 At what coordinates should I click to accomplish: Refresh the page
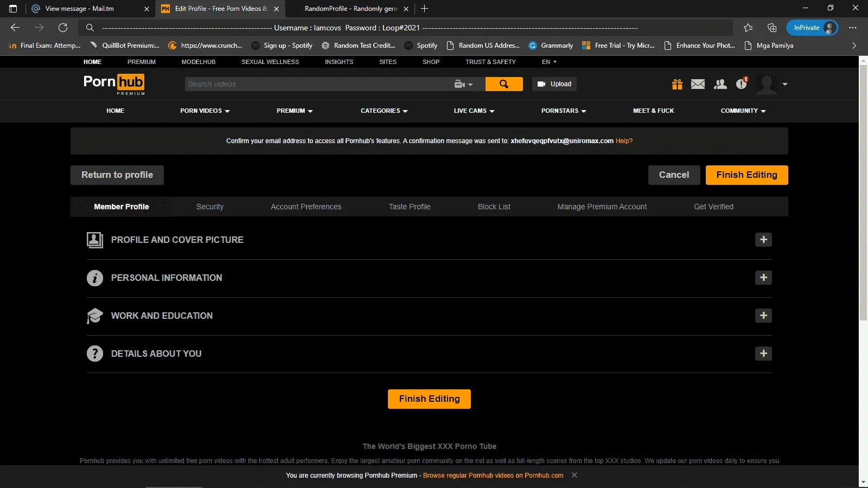pyautogui.click(x=63, y=28)
